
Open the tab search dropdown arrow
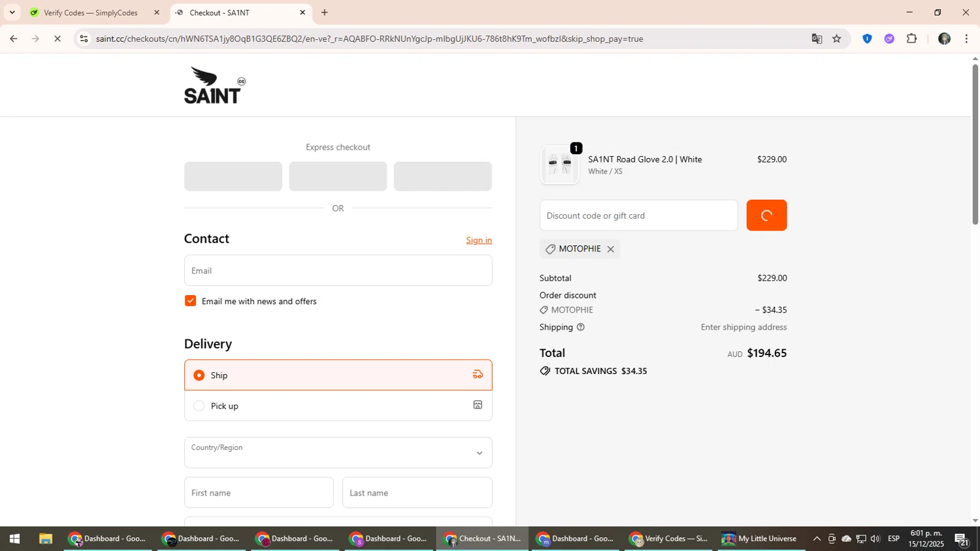point(12,12)
